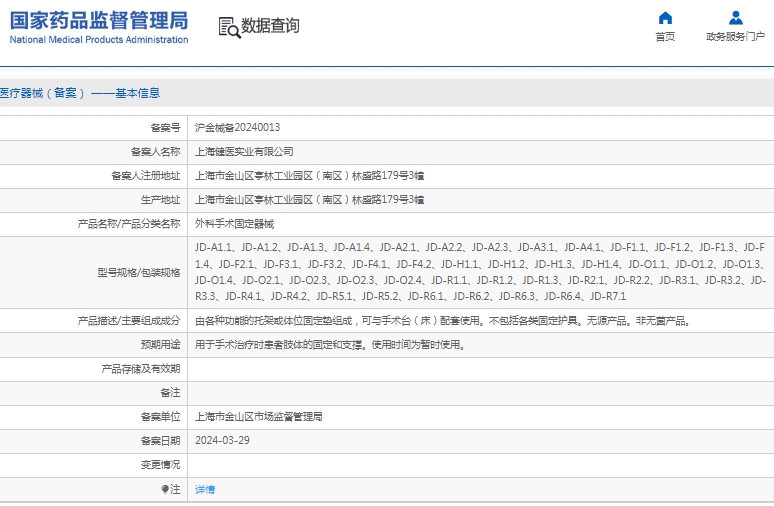
Task: Click the JD-A1.1 model list text
Action: tap(480, 272)
